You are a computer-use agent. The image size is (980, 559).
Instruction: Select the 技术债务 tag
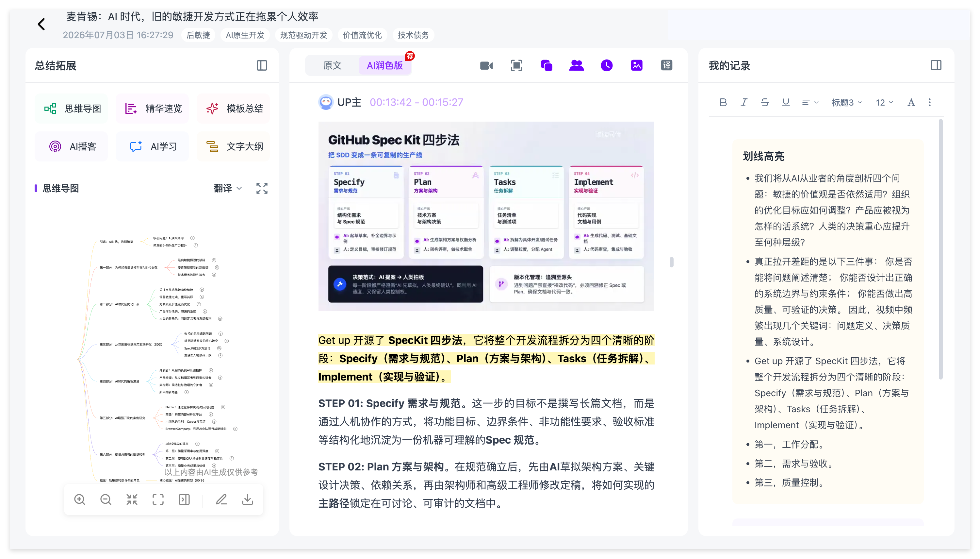pyautogui.click(x=413, y=35)
